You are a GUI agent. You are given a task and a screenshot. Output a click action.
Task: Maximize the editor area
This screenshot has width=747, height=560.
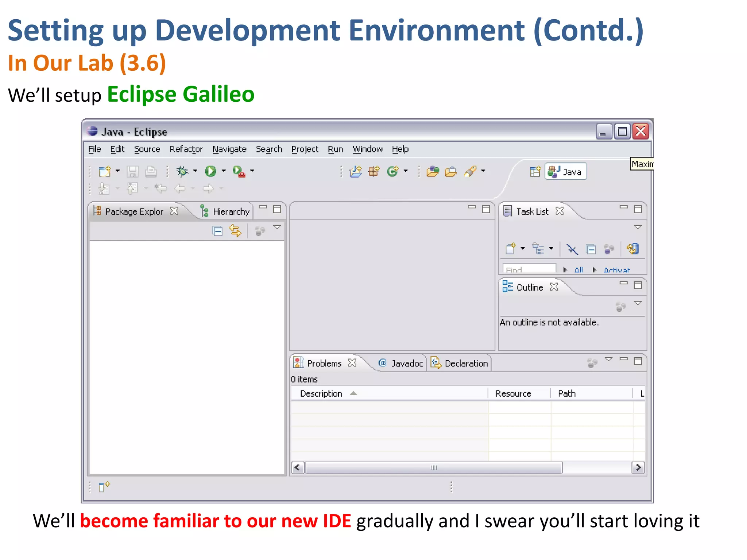click(x=486, y=209)
